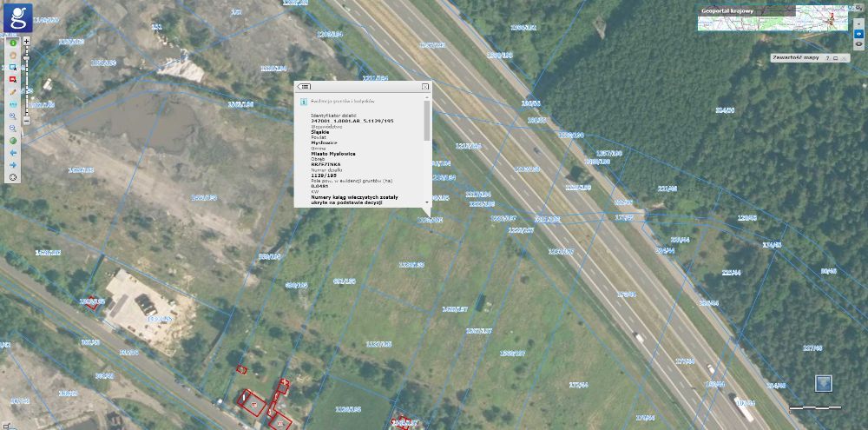Screen dimensions: 868x430
Task: Maximize the Zawartość mapy panel
Action: (835, 58)
